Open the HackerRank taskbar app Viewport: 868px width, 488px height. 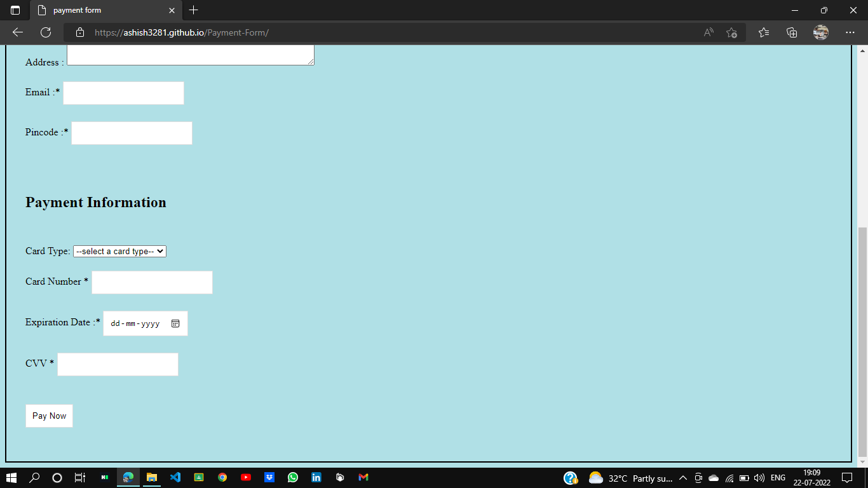click(104, 477)
